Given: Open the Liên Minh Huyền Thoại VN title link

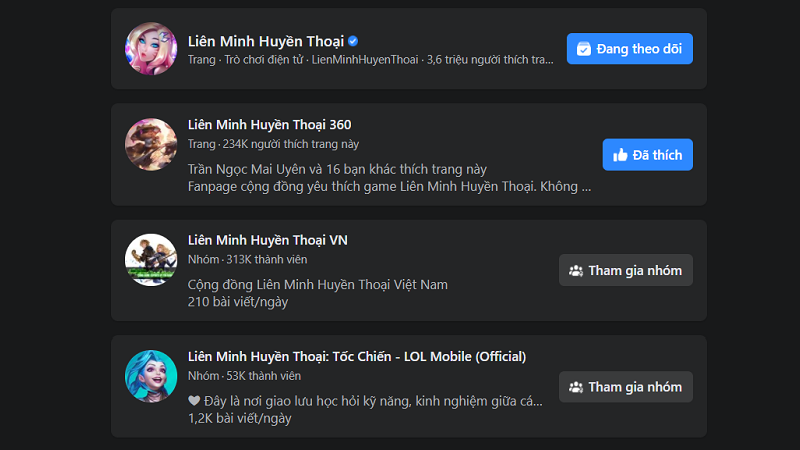Looking at the screenshot, I should [x=267, y=240].
